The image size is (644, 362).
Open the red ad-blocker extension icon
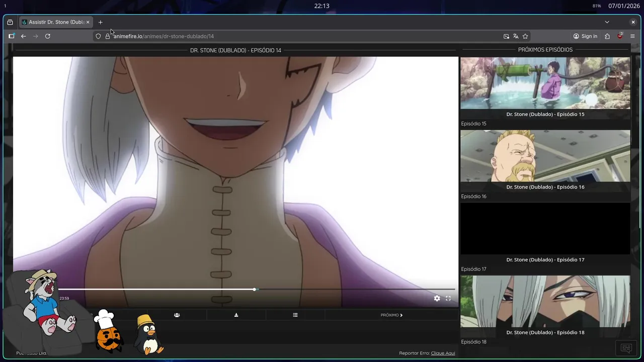620,36
